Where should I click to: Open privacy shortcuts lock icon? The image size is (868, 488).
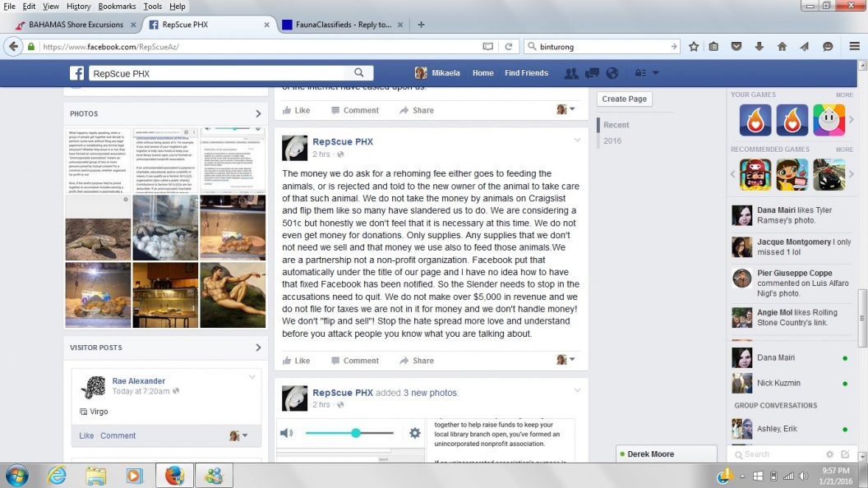pyautogui.click(x=640, y=73)
